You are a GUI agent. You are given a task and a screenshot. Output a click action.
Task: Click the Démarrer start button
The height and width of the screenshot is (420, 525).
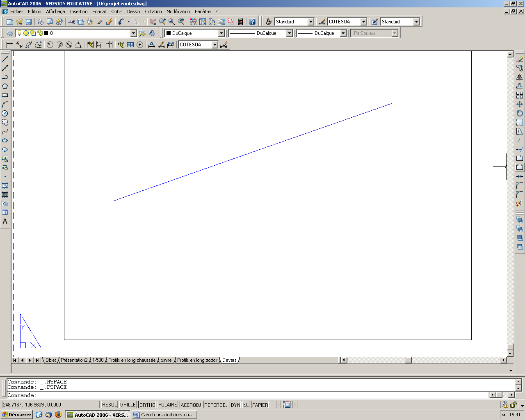tap(17, 415)
